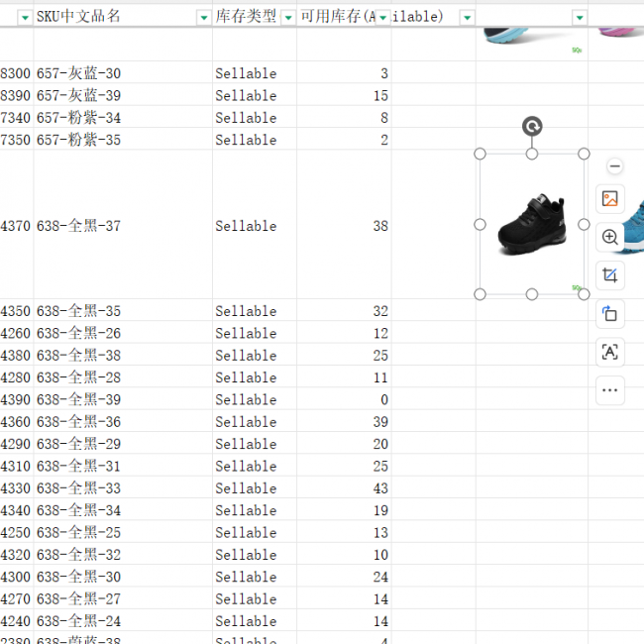The height and width of the screenshot is (644, 644).
Task: Select cell '638-全黑-39'
Action: point(123,399)
